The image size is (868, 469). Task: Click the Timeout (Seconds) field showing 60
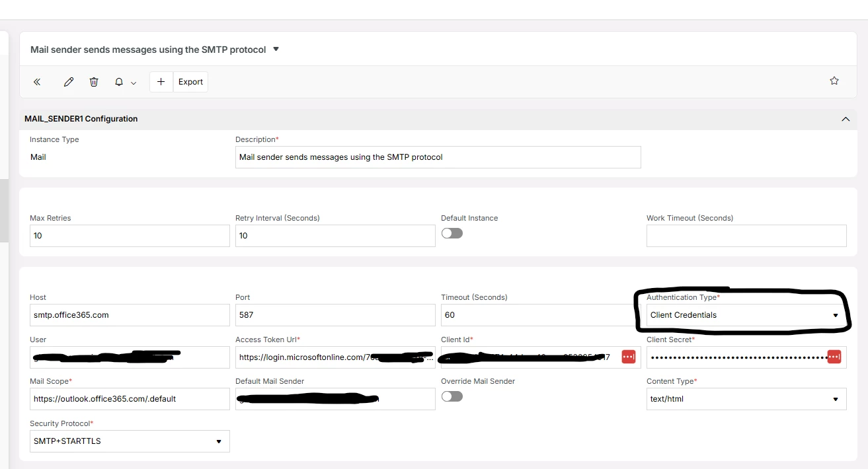tap(541, 315)
